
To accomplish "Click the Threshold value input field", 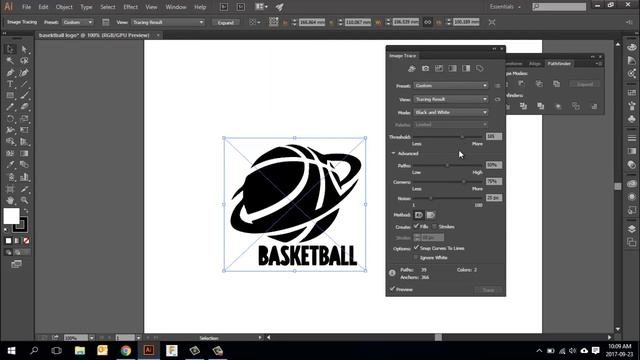I will click(x=494, y=136).
